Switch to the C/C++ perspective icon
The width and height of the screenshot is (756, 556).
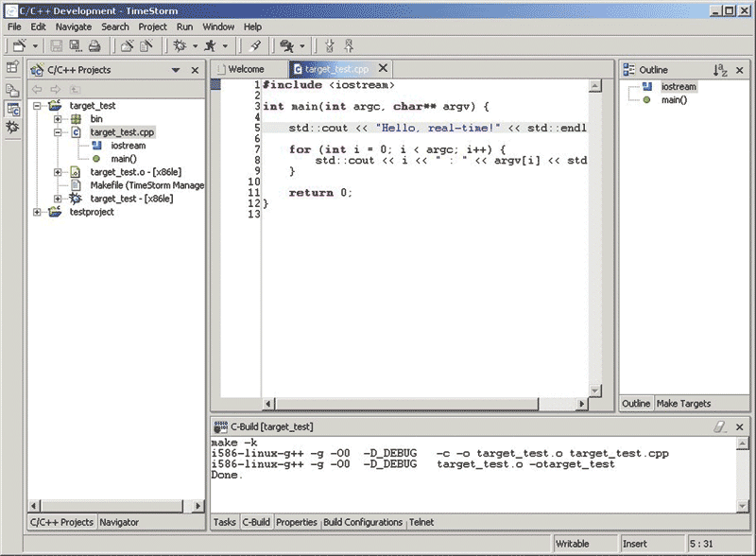coord(12,106)
